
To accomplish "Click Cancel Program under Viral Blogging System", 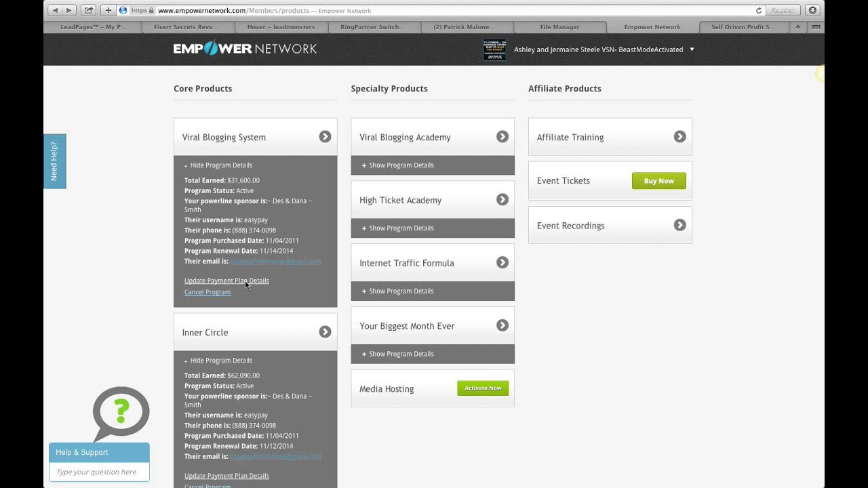I will point(208,292).
